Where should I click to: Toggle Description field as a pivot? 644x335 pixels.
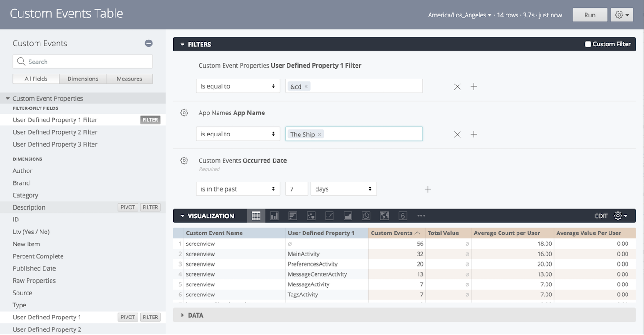(x=127, y=207)
